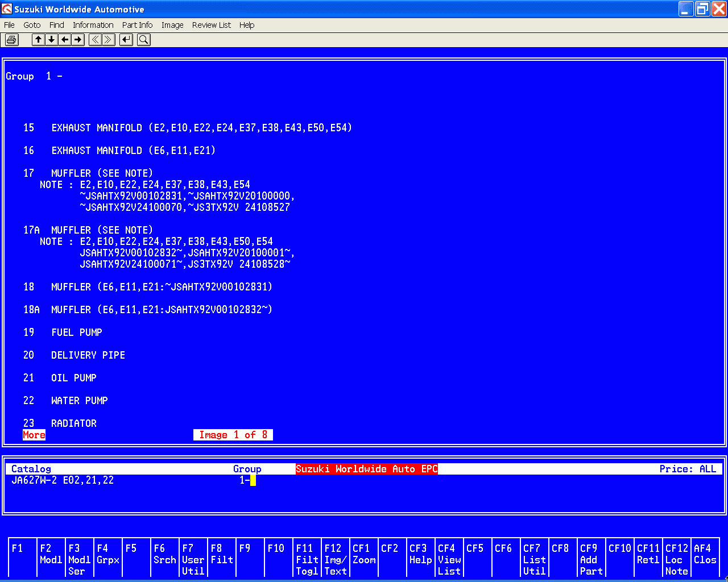728x582 pixels.
Task: Click the enter/return arrow toolbar button
Action: [x=126, y=40]
